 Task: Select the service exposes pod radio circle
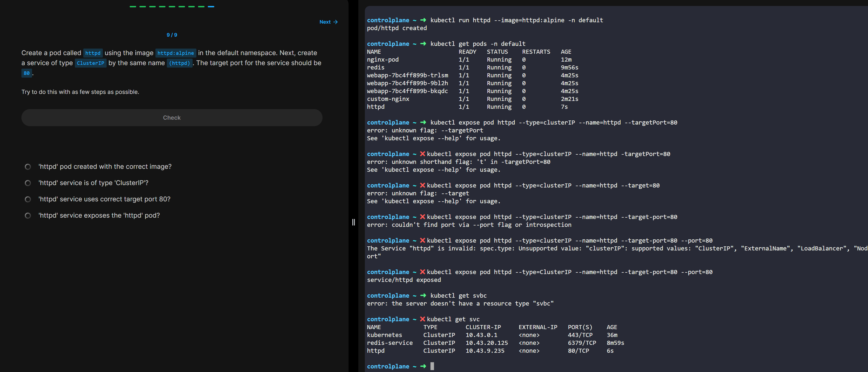click(28, 216)
